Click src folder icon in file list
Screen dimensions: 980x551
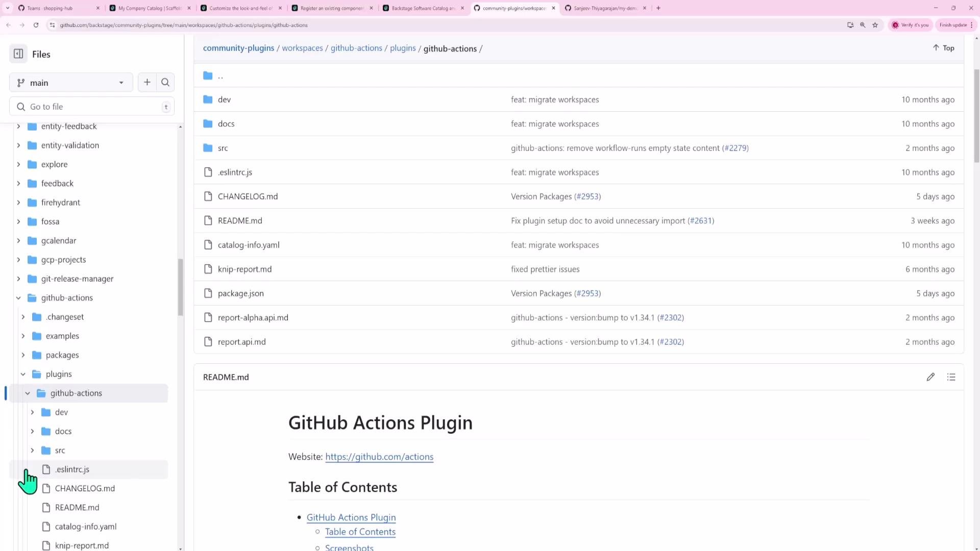208,148
